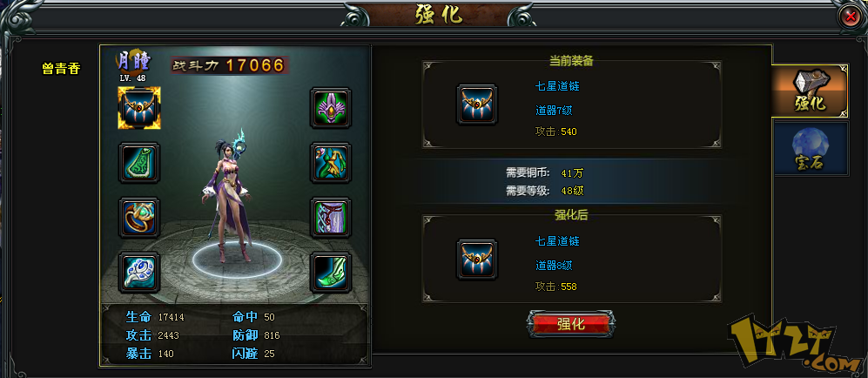Close the enhancement window
868x378 pixels.
(851, 17)
